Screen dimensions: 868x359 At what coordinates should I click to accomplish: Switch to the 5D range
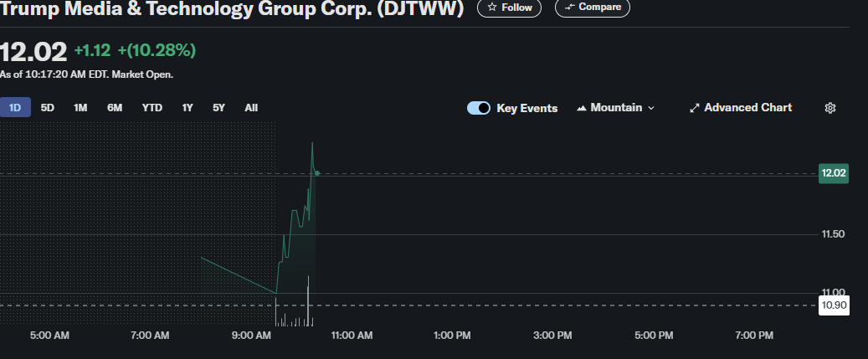click(48, 108)
